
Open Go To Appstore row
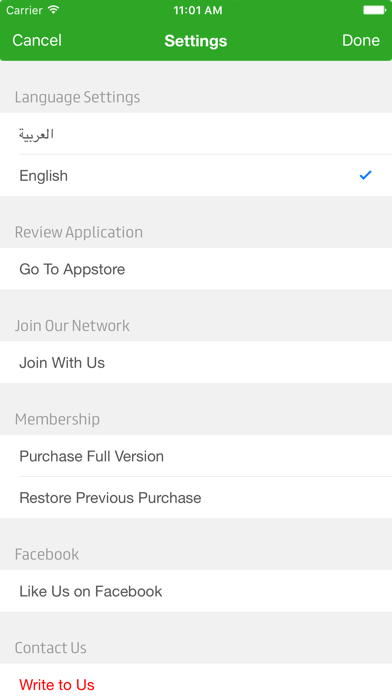pos(196,269)
